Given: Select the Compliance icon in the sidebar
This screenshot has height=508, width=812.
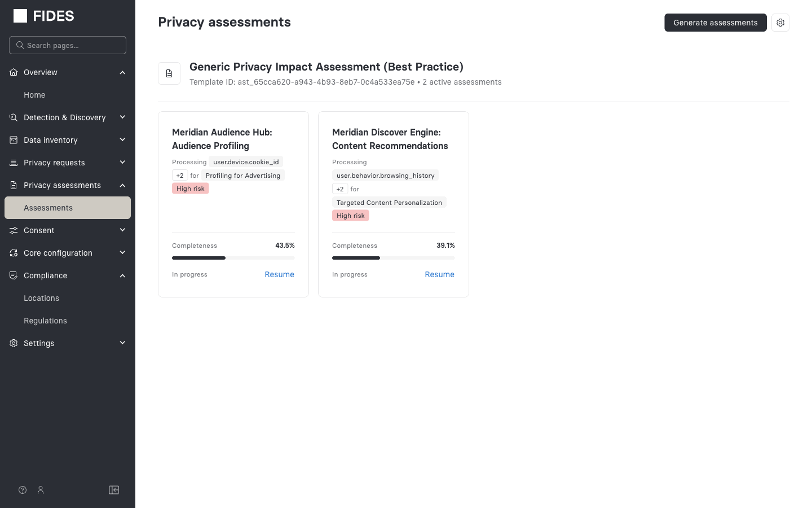Looking at the screenshot, I should click(x=13, y=275).
